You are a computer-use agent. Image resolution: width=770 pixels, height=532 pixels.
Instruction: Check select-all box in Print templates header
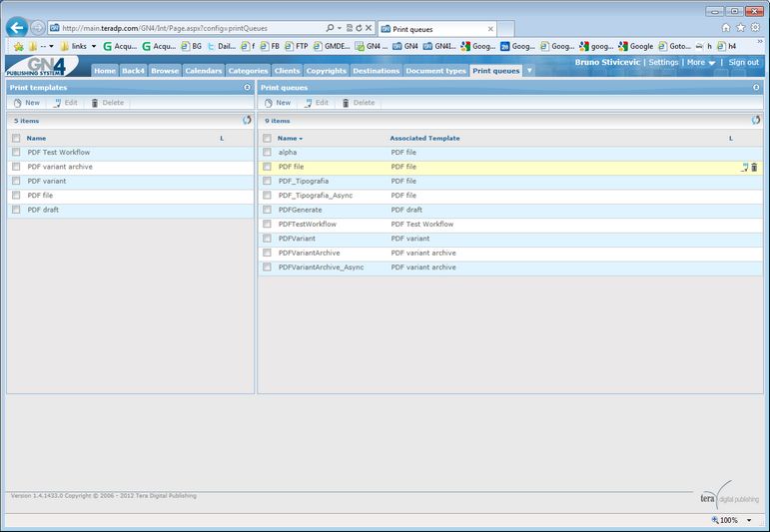click(16, 138)
